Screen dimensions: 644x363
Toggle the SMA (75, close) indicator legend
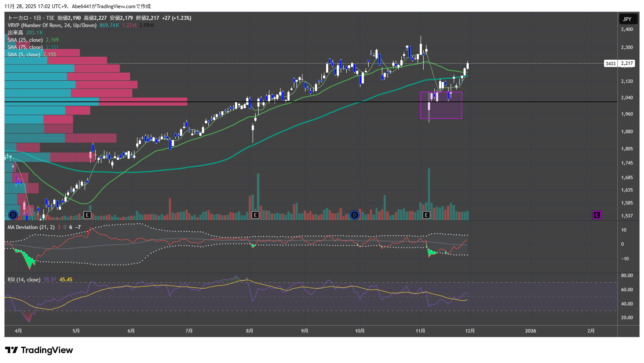[25, 47]
